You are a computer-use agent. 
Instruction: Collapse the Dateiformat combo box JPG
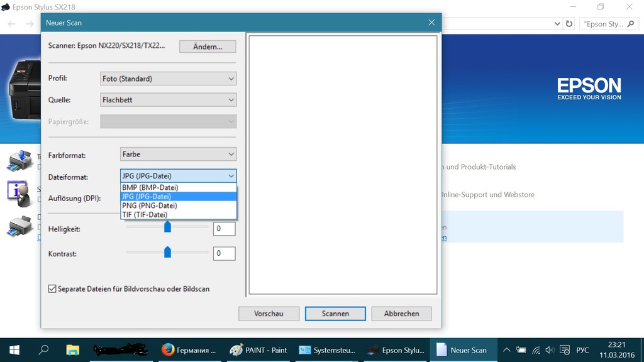pyautogui.click(x=178, y=176)
